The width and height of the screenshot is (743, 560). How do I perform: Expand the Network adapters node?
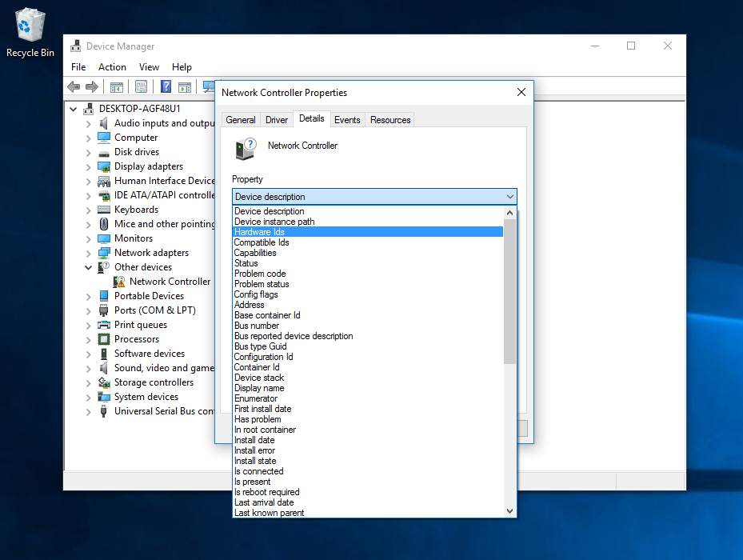point(88,253)
